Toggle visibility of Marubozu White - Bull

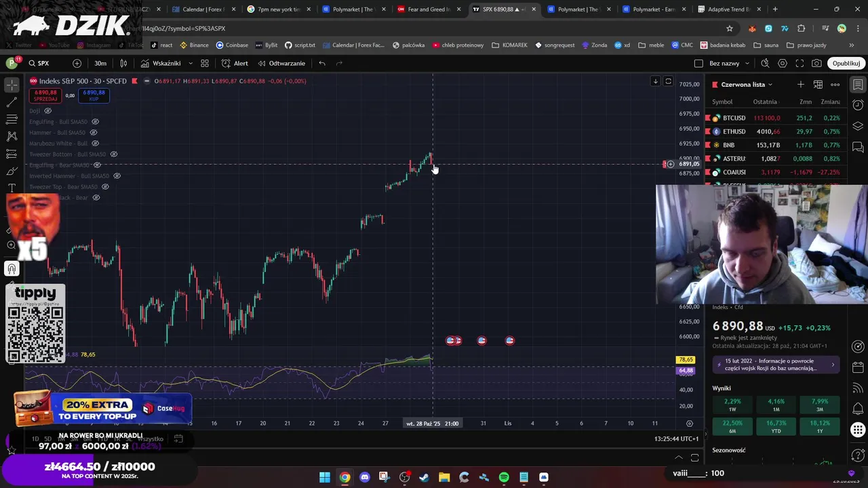96,143
